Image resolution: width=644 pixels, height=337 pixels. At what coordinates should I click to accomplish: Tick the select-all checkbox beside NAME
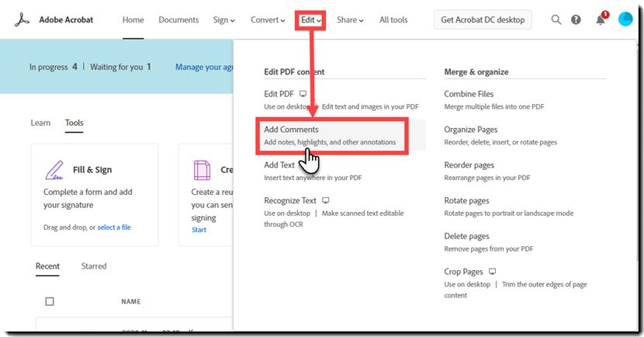(x=50, y=301)
